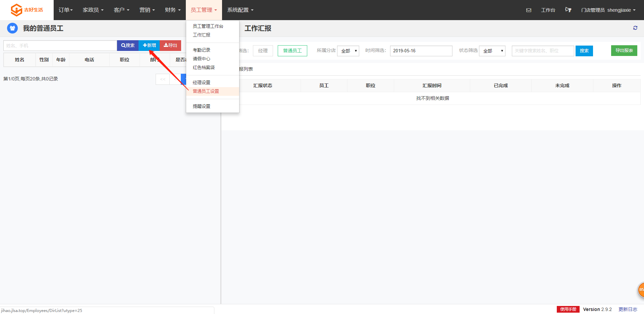Open the 门店管理员 shengjiaxie user menu
Image resolution: width=644 pixels, height=314 pixels.
point(608,10)
